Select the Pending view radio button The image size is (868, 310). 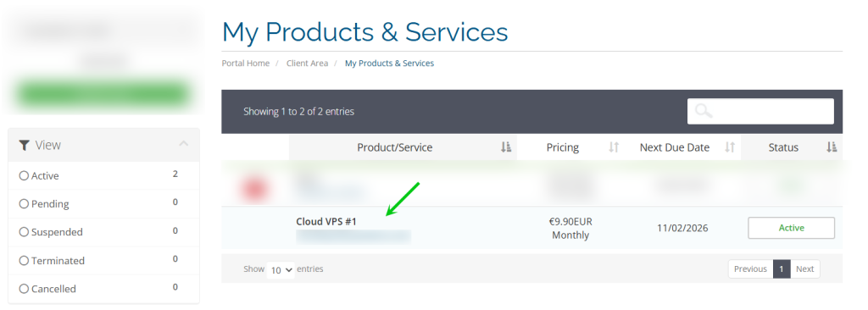(x=24, y=204)
